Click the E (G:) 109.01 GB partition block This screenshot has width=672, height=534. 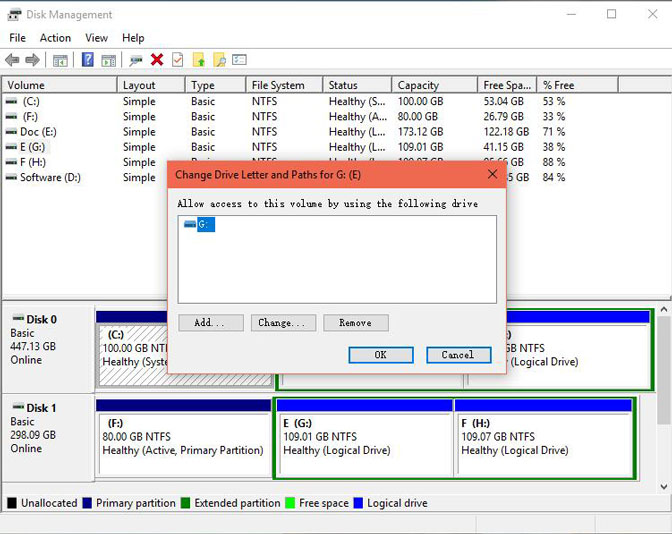tap(364, 439)
